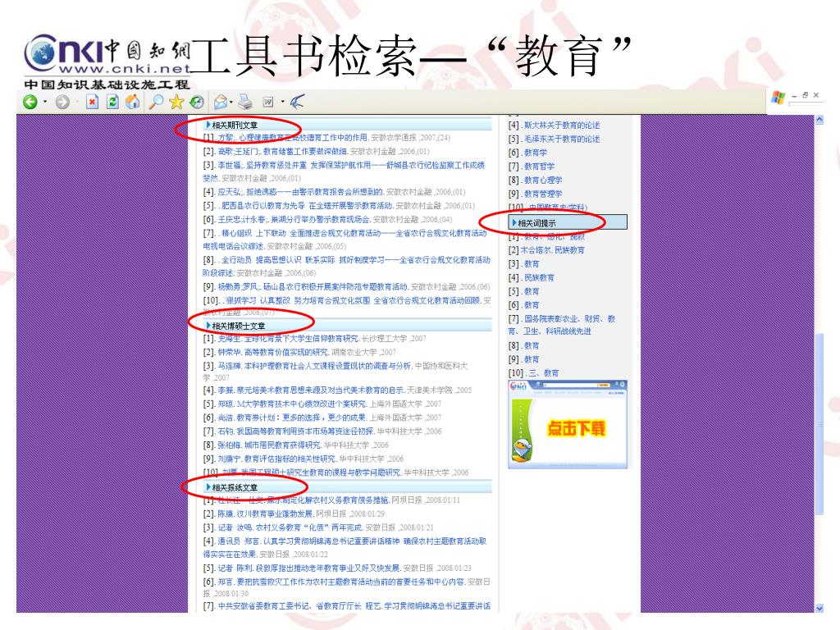Open Search with magnifying glass icon
Image resolution: width=840 pixels, height=630 pixels.
click(x=156, y=102)
